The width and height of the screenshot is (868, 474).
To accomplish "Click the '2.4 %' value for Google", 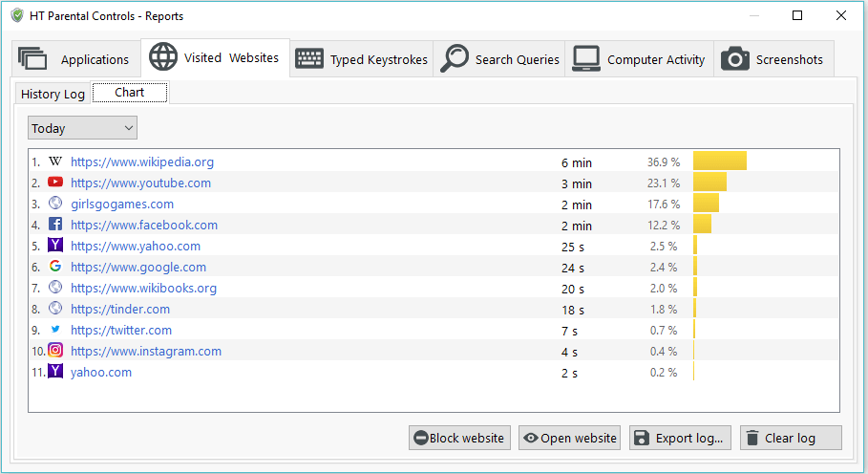I will click(x=664, y=268).
